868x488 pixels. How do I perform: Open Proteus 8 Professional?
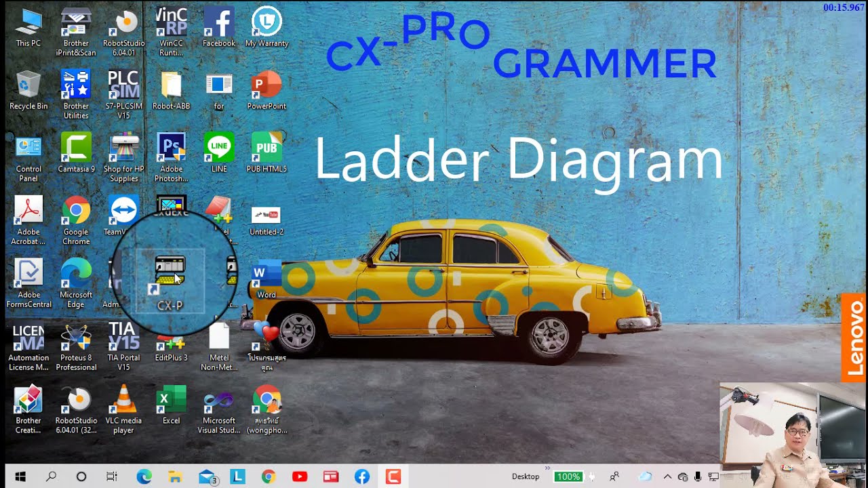[x=76, y=346]
